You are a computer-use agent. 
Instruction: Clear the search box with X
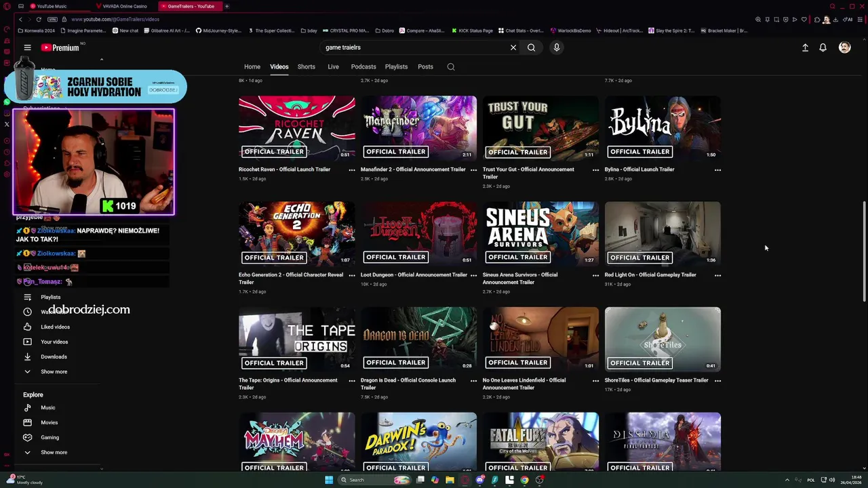(x=513, y=47)
